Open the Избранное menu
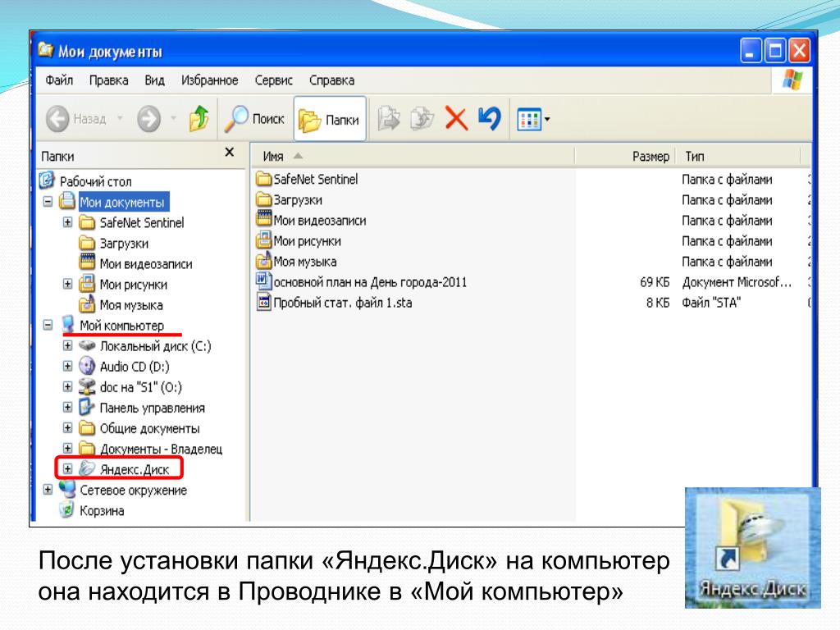The image size is (840, 630). (x=209, y=80)
